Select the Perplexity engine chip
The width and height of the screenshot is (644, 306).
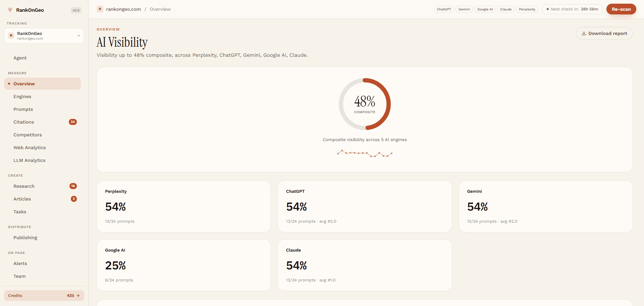(x=527, y=9)
